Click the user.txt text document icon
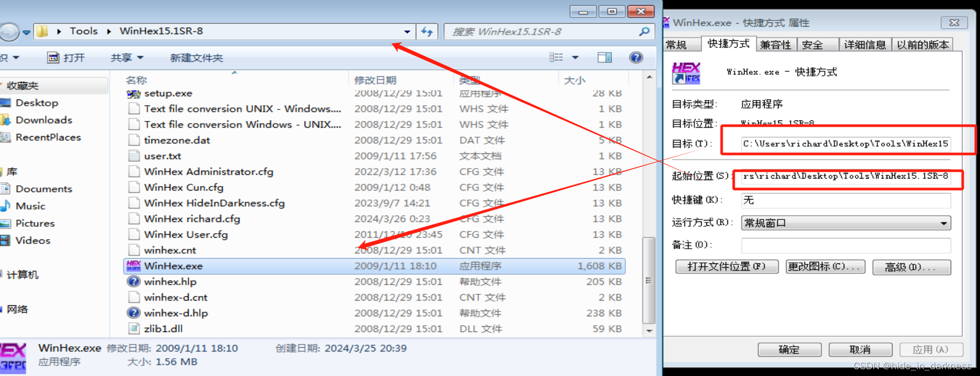 134,156
